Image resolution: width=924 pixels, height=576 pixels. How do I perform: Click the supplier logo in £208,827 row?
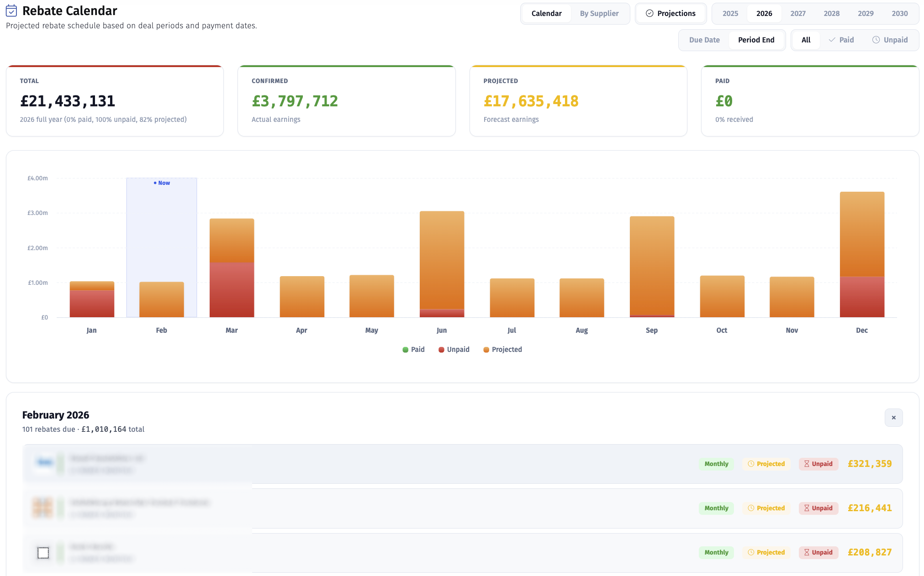click(43, 553)
